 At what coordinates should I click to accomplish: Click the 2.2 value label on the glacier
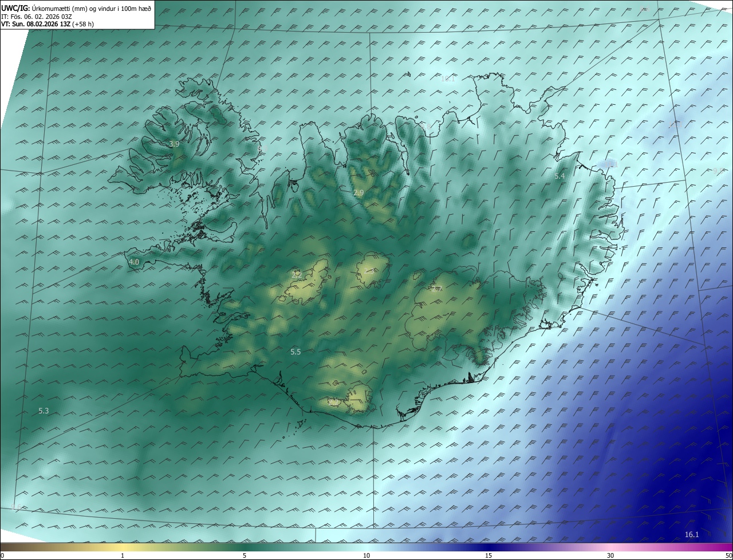tap(297, 274)
